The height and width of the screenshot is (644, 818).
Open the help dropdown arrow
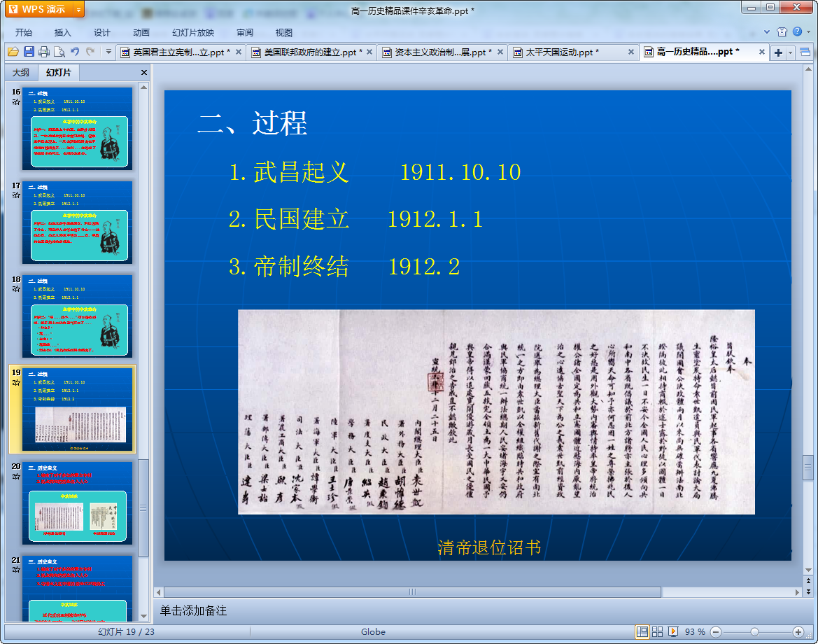point(809,31)
